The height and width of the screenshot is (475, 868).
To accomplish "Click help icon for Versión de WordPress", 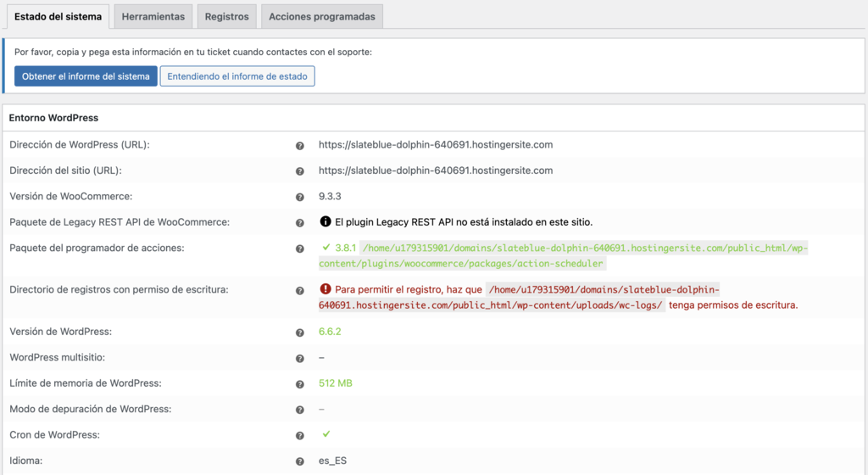I will (x=299, y=332).
